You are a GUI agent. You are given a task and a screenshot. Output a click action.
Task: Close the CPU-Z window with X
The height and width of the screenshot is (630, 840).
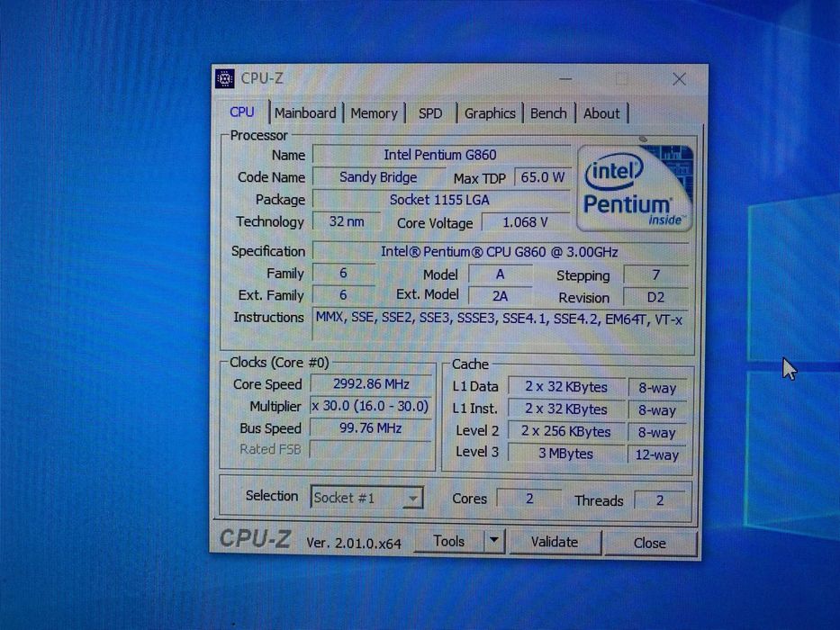679,79
